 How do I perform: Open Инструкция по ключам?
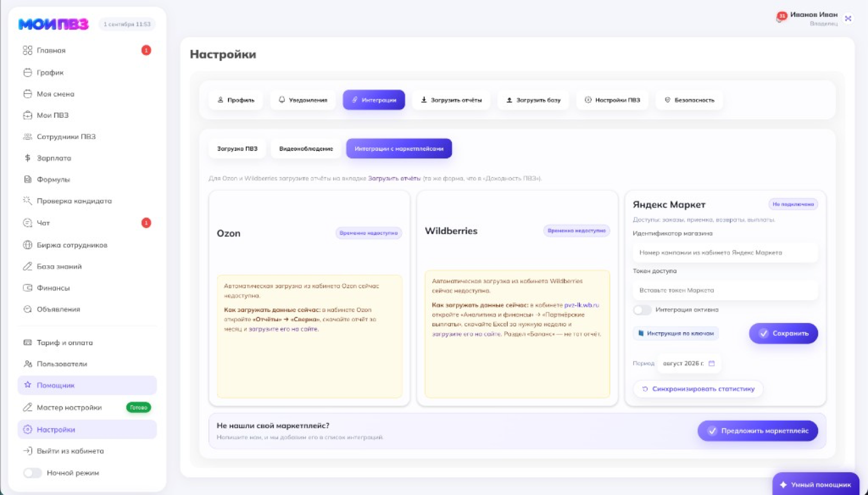point(676,333)
